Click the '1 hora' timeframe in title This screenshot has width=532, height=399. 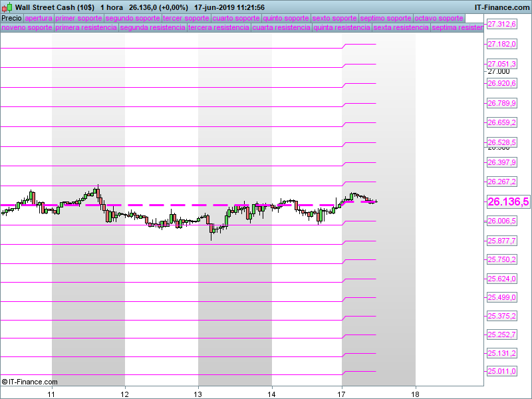click(112, 7)
